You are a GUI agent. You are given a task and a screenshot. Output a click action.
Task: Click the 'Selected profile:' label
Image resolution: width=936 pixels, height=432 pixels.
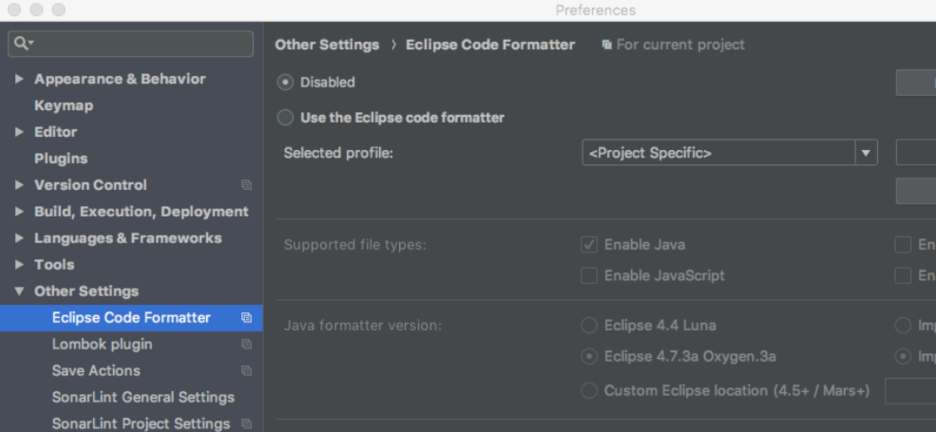(x=338, y=153)
